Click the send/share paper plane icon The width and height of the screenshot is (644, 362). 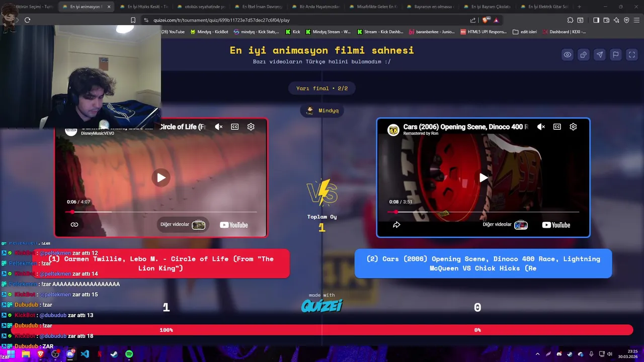pos(600,55)
